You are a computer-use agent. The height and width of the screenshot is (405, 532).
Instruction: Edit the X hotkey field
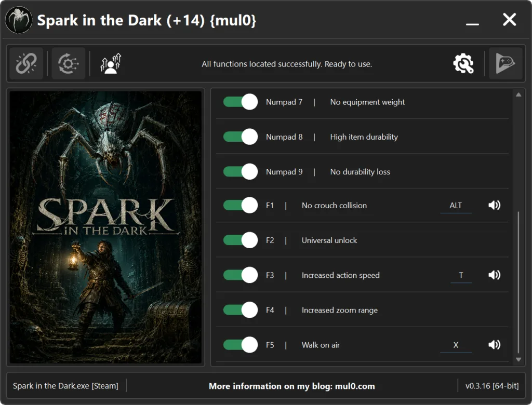click(x=456, y=345)
